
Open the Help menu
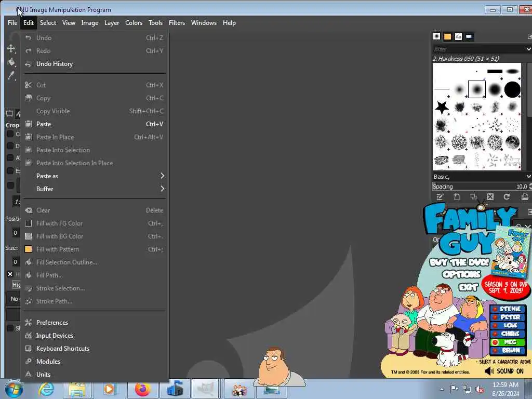point(229,23)
